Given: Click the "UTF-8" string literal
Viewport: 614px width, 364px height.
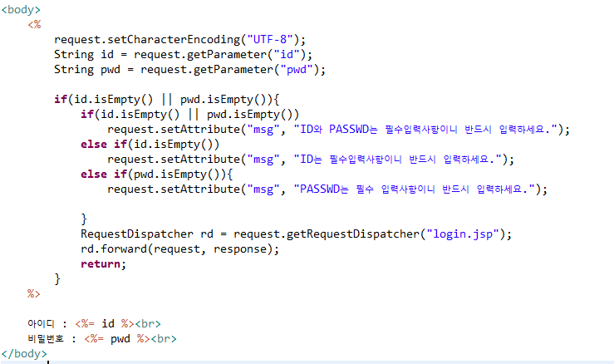Looking at the screenshot, I should pos(270,40).
